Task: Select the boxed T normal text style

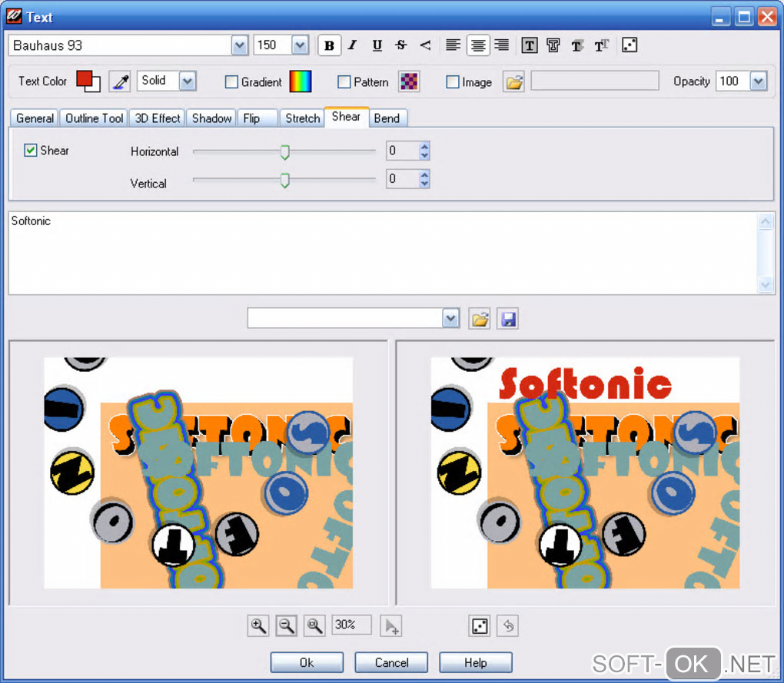Action: click(530, 45)
